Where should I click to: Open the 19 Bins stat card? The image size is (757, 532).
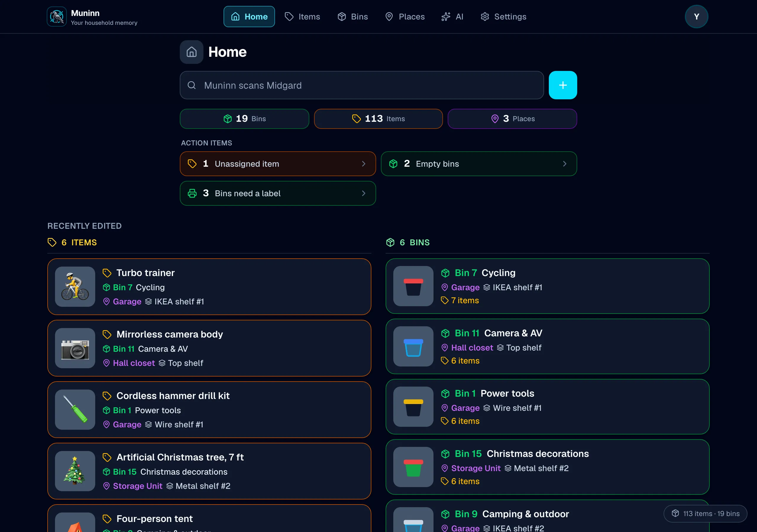(244, 119)
